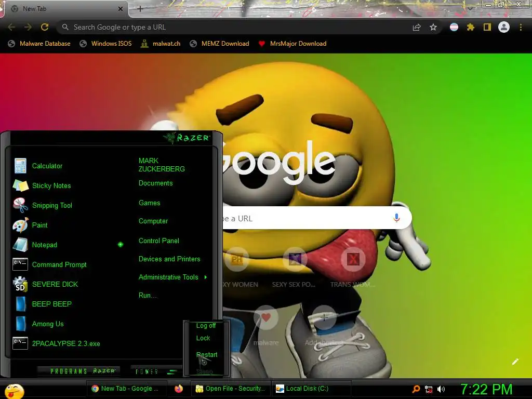Click the Chrome address bar
The width and height of the screenshot is (532, 399).
point(234,27)
